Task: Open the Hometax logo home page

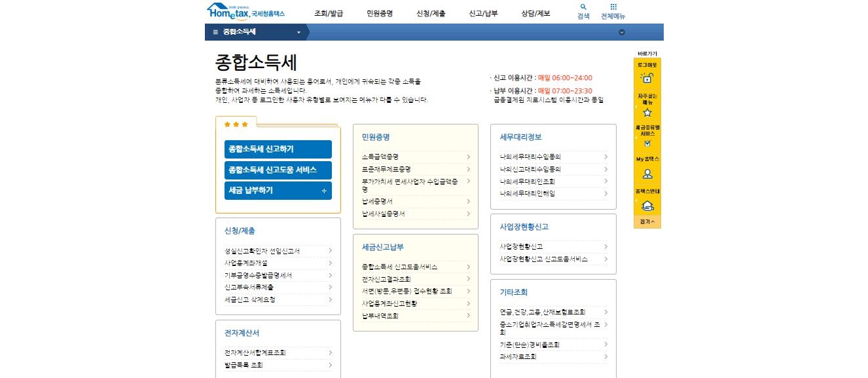Action: point(245,12)
